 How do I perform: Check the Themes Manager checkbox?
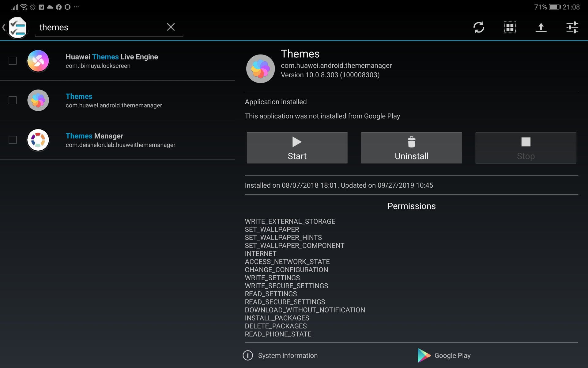click(x=13, y=140)
